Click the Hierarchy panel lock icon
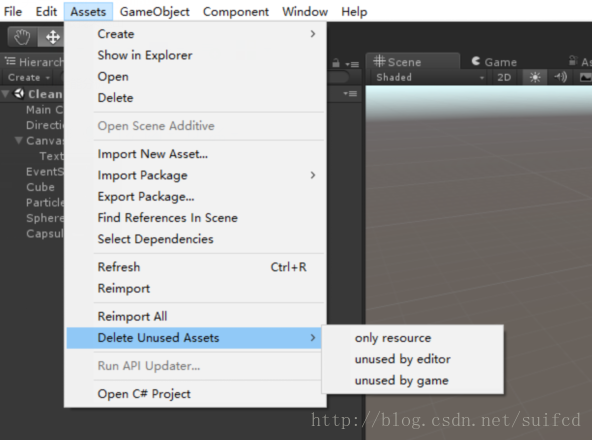The height and width of the screenshot is (440, 592). point(336,63)
